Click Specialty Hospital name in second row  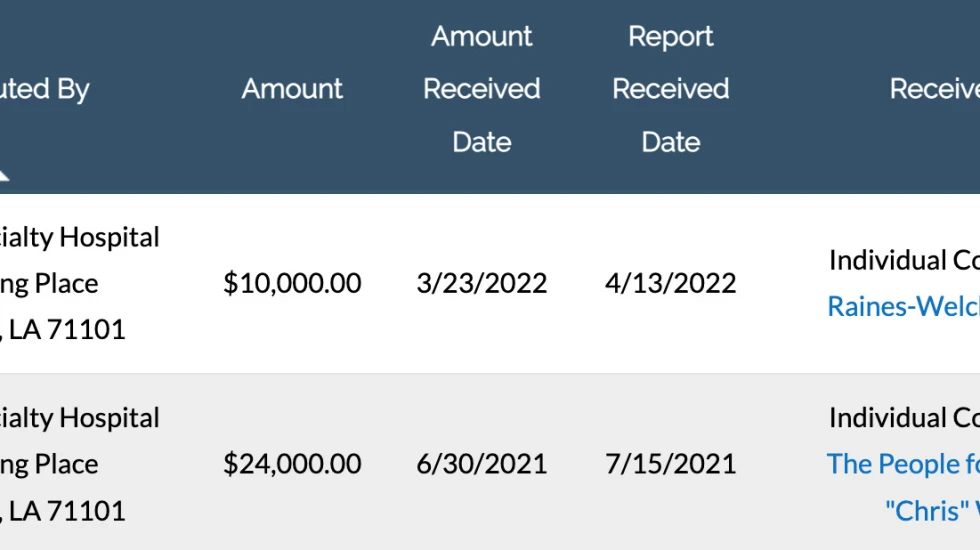80,418
